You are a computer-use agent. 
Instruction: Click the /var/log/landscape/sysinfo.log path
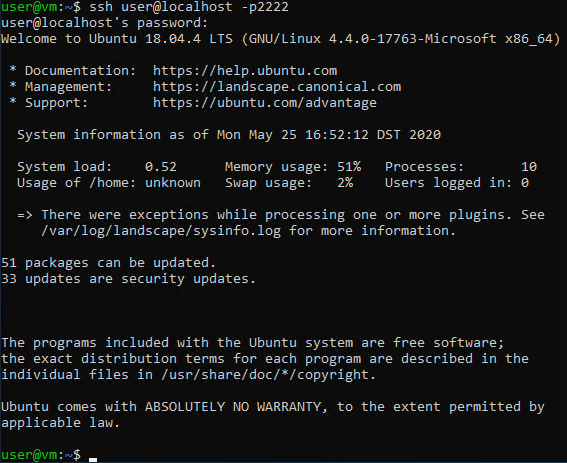point(161,231)
